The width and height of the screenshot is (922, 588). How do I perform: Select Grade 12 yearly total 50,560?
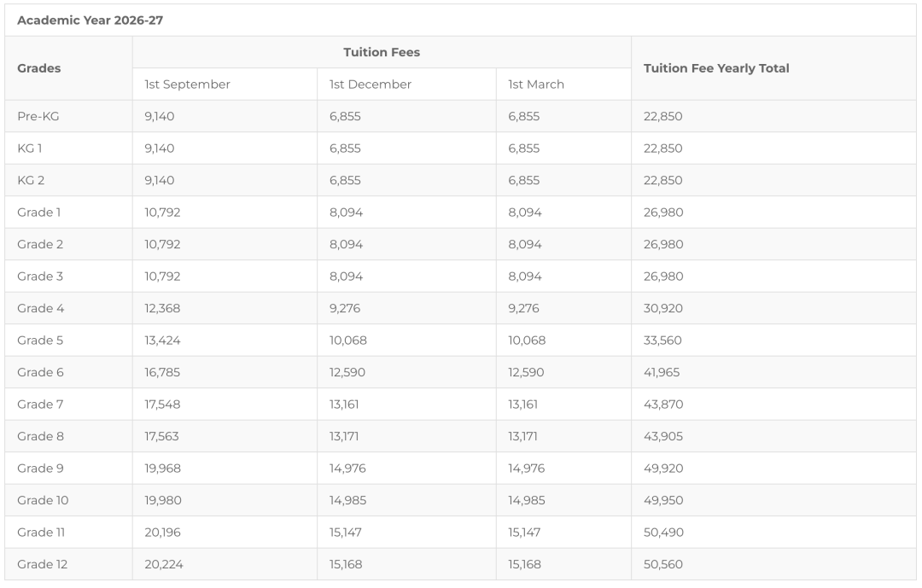click(x=663, y=564)
